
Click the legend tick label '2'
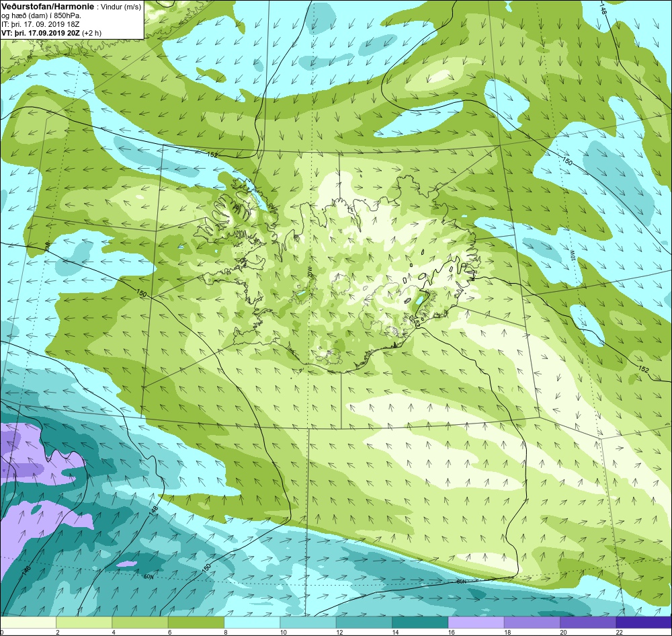point(57,632)
